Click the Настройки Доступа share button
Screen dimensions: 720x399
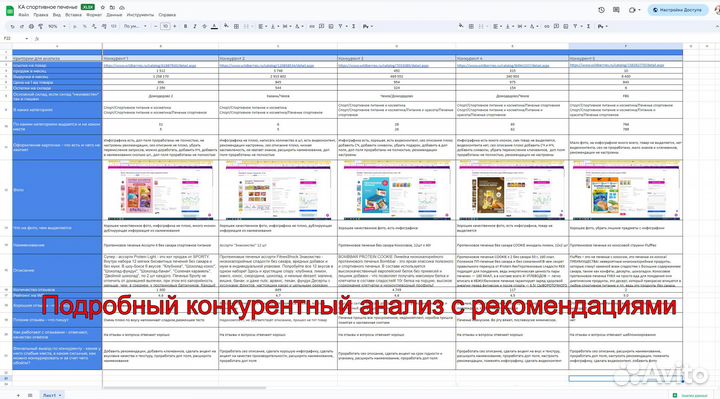(678, 10)
